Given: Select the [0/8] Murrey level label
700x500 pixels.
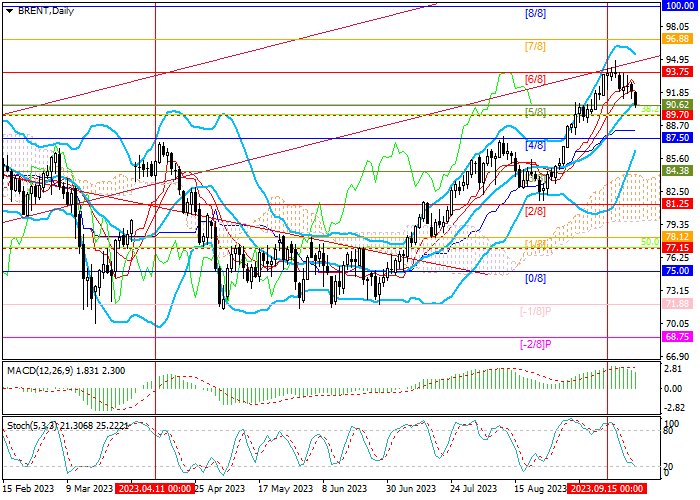Looking at the screenshot, I should [x=535, y=279].
